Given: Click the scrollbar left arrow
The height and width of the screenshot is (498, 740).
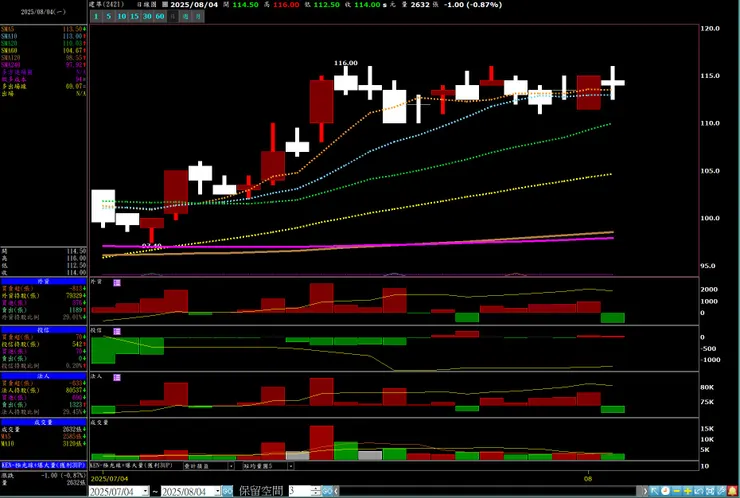Looking at the screenshot, I should tap(336, 491).
